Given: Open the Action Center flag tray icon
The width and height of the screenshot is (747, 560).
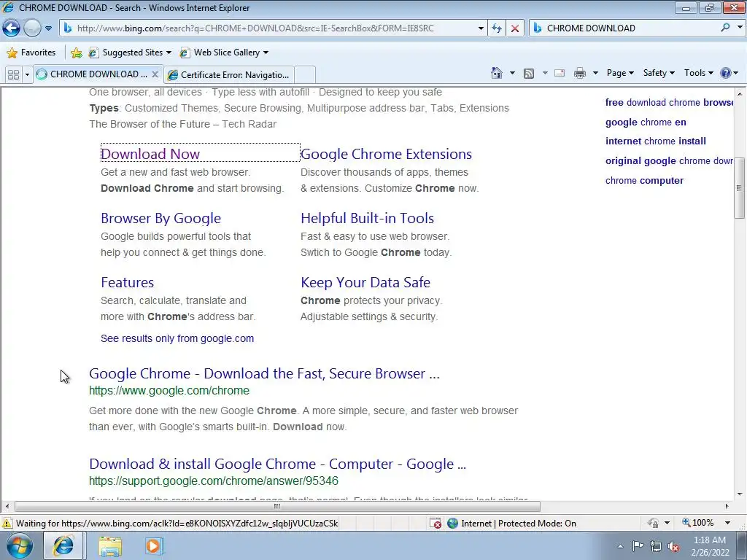Looking at the screenshot, I should click(x=638, y=546).
